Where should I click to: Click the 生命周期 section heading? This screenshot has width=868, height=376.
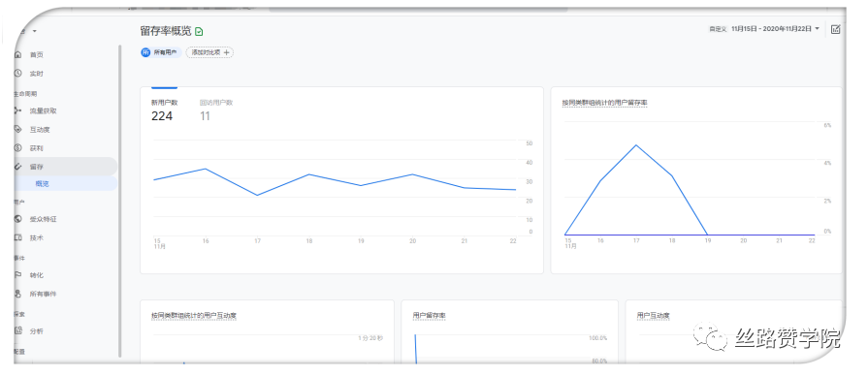click(25, 94)
